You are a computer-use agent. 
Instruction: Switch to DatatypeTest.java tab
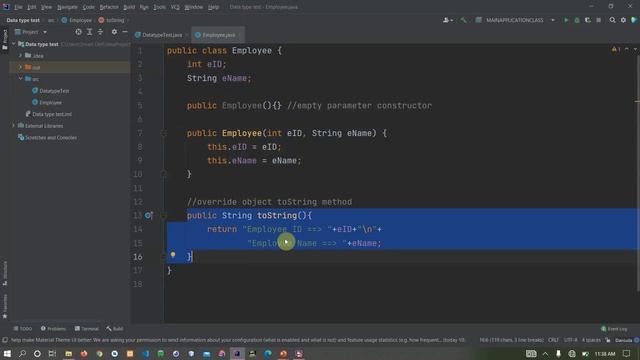162,35
